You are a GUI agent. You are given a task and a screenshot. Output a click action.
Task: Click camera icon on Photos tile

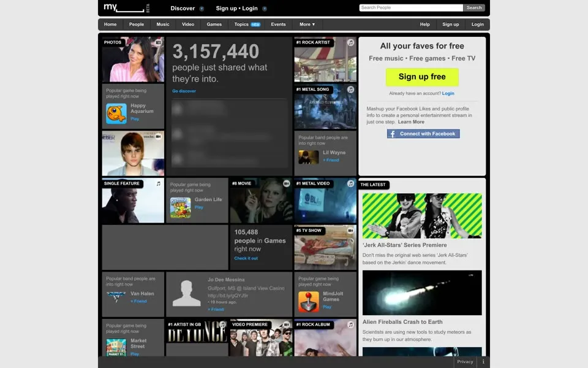159,42
